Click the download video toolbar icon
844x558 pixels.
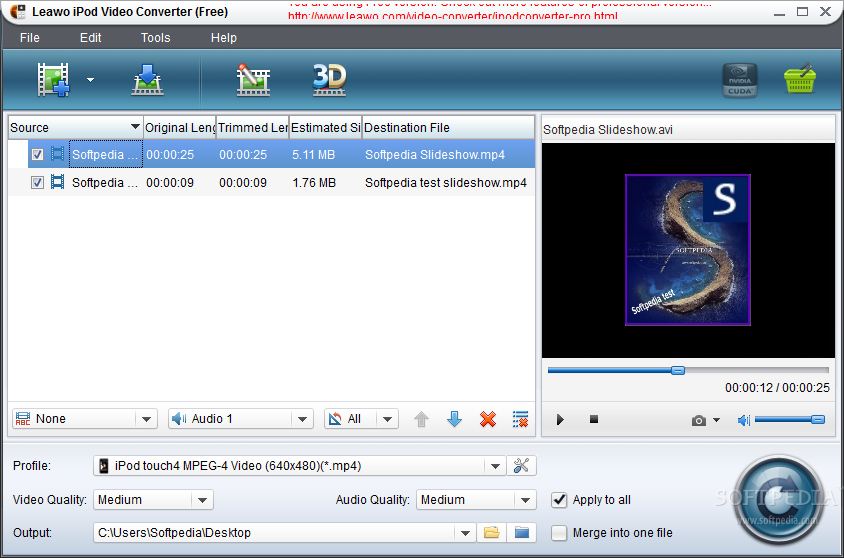pyautogui.click(x=147, y=80)
